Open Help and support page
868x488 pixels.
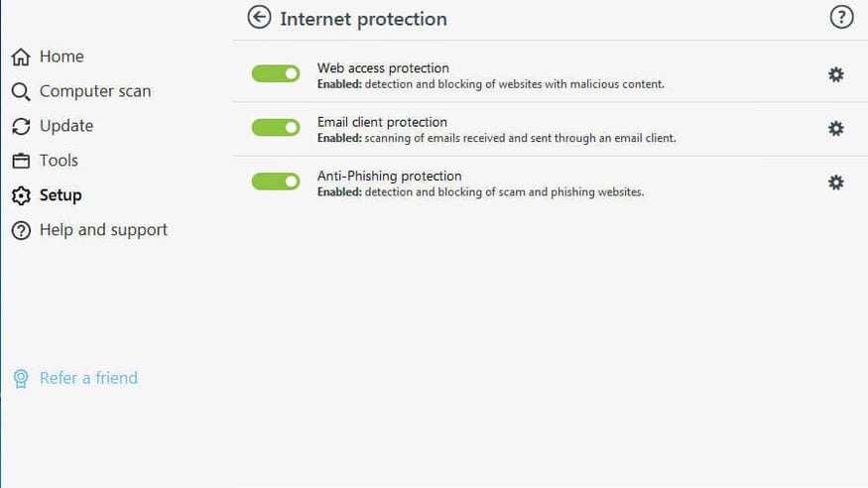coord(103,230)
